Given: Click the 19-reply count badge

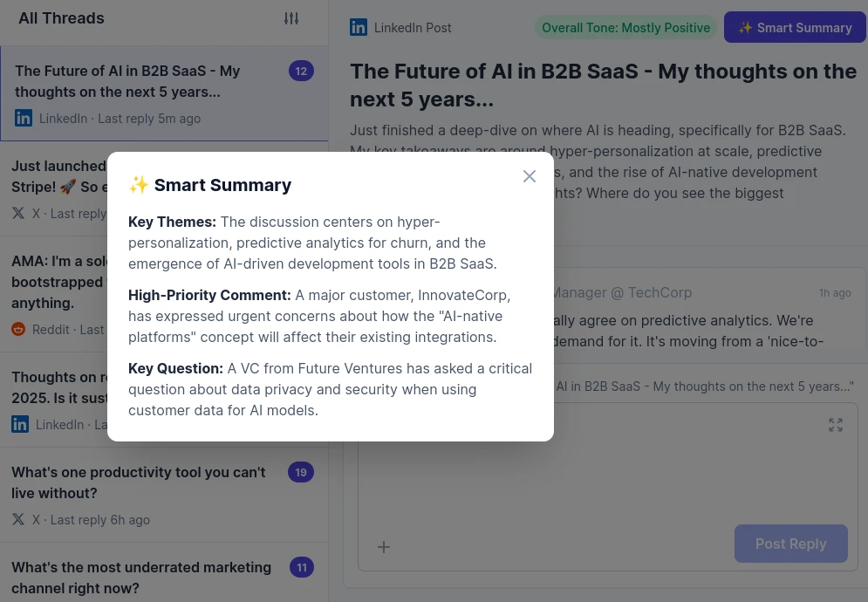Looking at the screenshot, I should click(301, 472).
